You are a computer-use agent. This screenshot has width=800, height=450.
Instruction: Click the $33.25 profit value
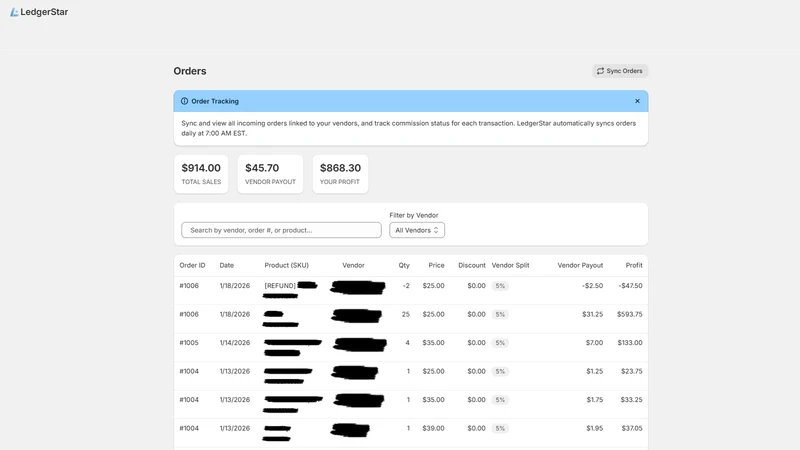click(632, 400)
